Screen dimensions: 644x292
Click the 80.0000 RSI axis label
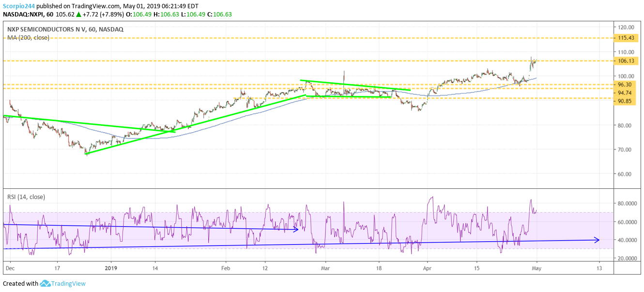pyautogui.click(x=627, y=203)
